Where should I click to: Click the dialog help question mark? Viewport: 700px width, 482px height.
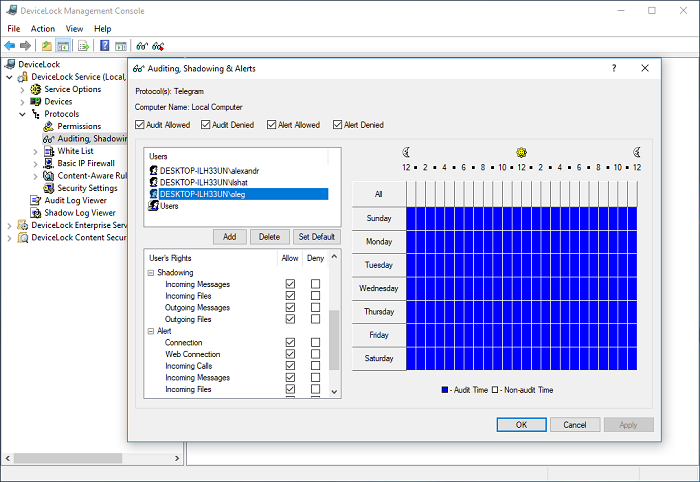(614, 68)
